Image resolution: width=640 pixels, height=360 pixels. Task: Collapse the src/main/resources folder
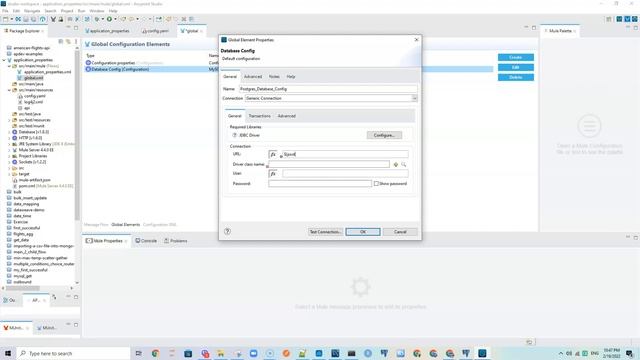[9, 90]
